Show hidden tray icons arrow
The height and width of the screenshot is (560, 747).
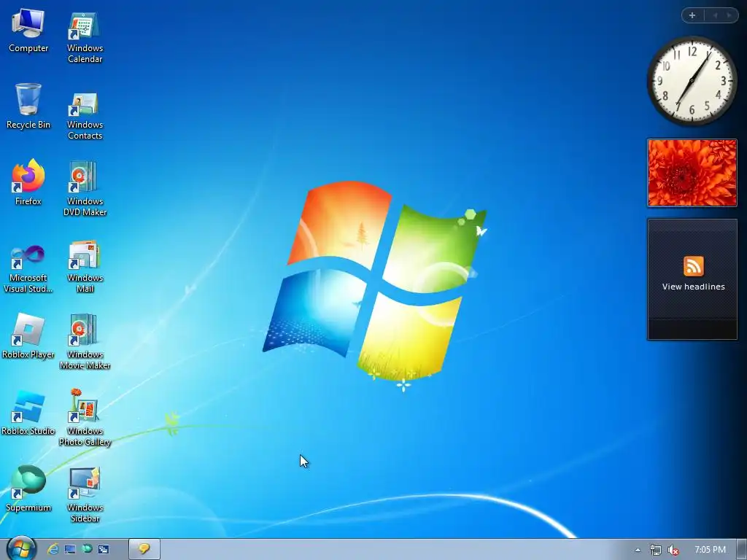pos(638,550)
